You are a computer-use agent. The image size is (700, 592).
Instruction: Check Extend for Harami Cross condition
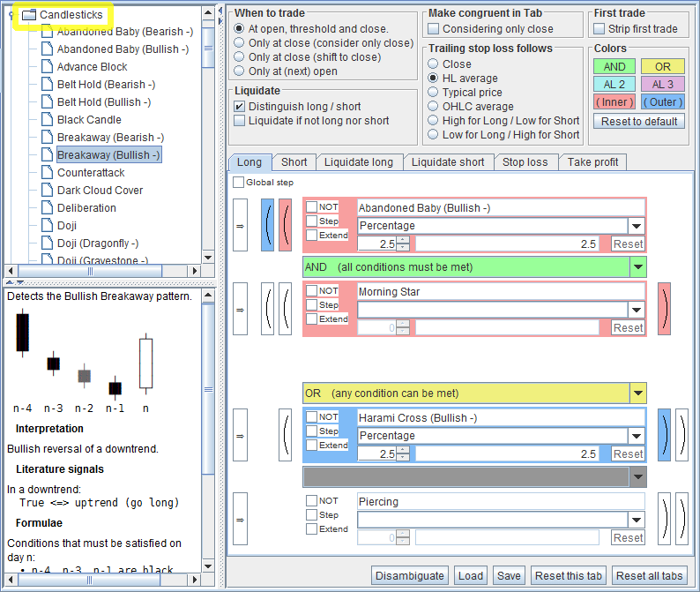click(x=311, y=445)
